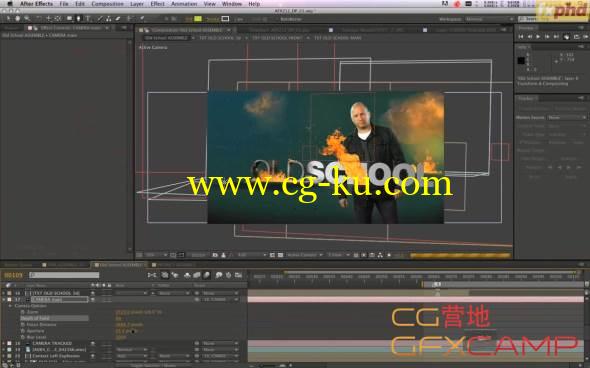The width and height of the screenshot is (590, 368).
Task: Toggle visibility of CAMERA main layer
Action: click(x=93, y=300)
